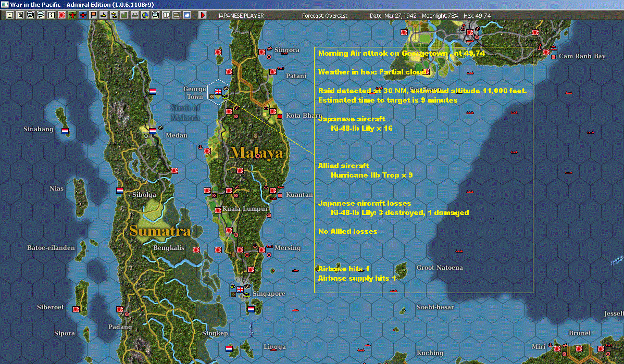
Task: Click the red play arrow end-turn button
Action: pyautogui.click(x=203, y=15)
